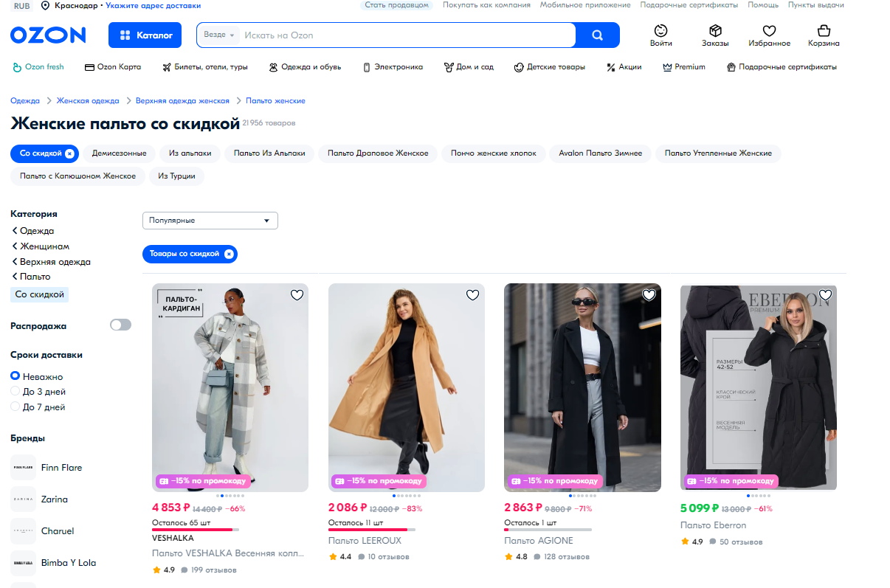Select the До 7 дней radio button

[15, 407]
